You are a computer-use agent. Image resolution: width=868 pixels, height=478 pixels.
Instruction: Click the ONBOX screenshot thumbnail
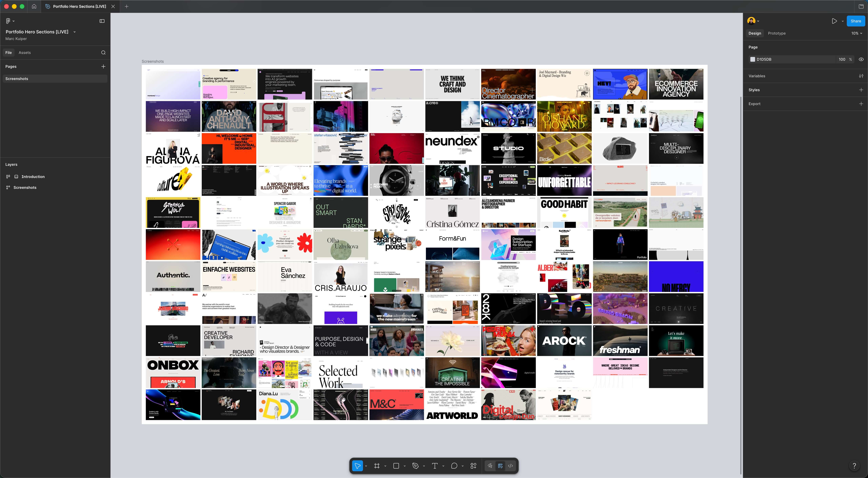(x=173, y=373)
